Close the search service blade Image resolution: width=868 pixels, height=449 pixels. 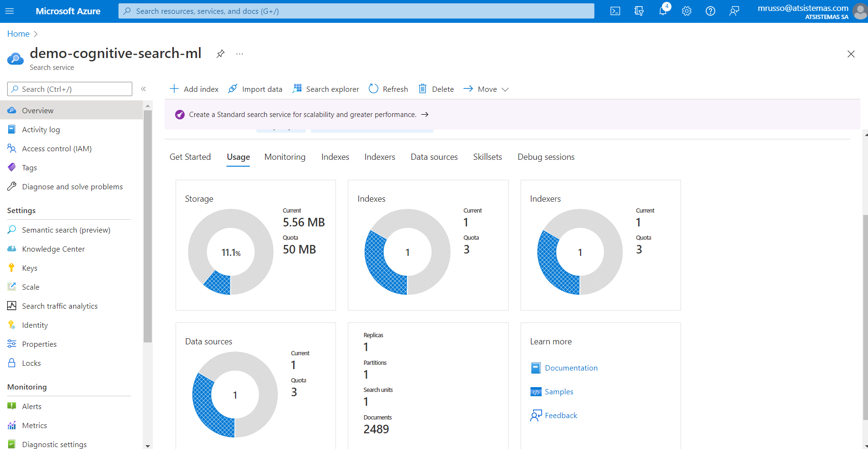click(851, 54)
